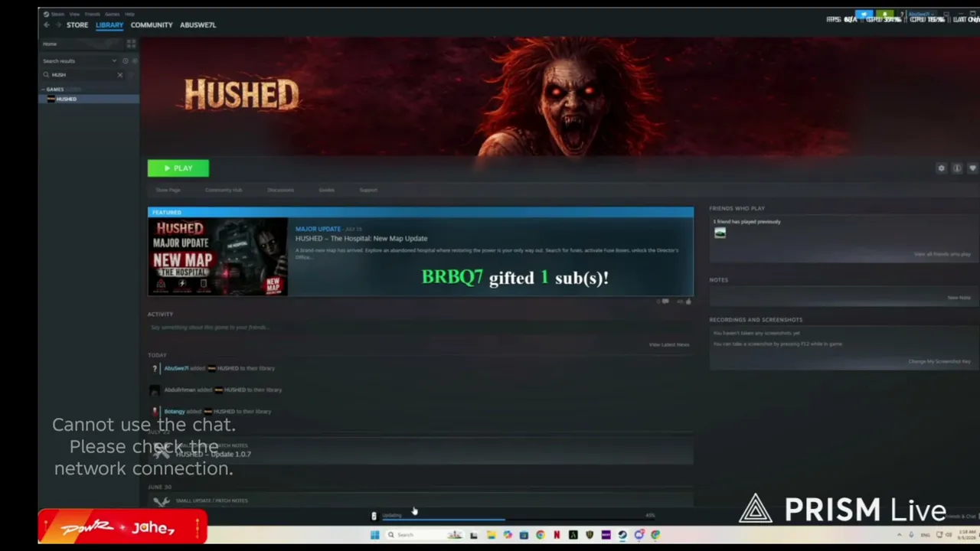This screenshot has width=980, height=551.
Task: Click View Latest News link
Action: 669,344
